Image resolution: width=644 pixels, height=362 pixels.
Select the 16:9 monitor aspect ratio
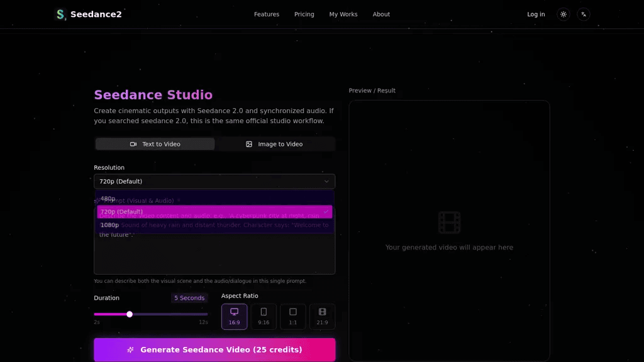[x=234, y=317]
